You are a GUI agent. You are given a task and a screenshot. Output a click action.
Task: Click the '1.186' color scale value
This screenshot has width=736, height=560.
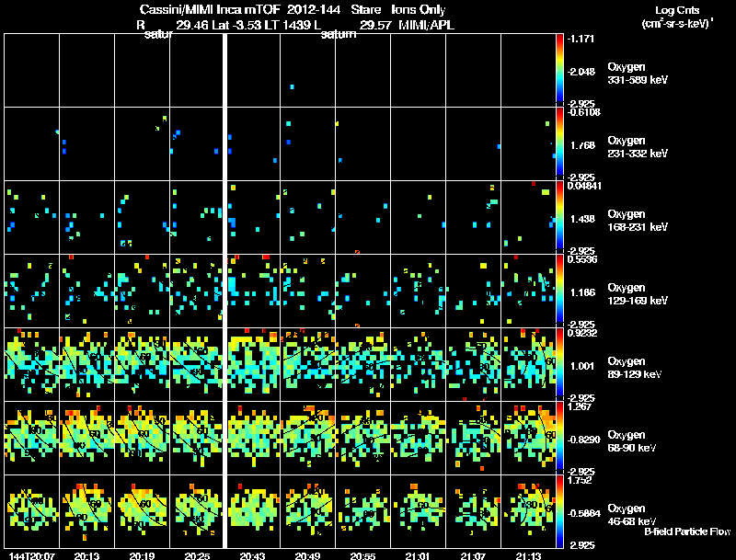click(582, 292)
